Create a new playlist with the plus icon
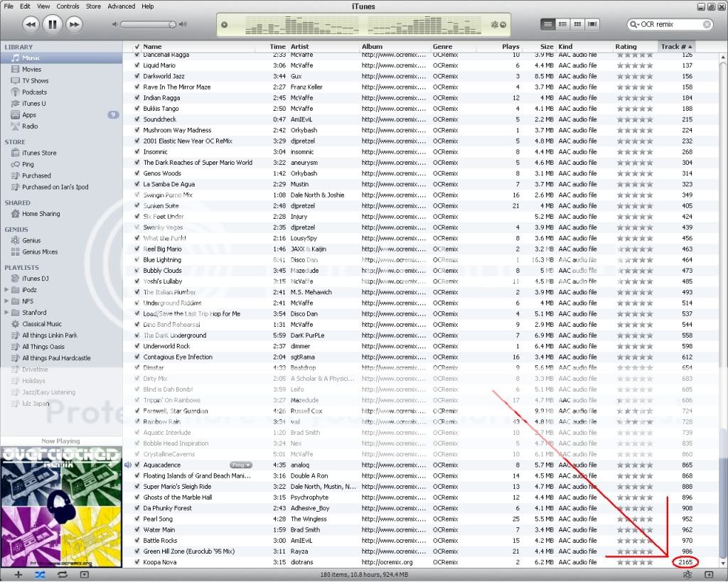 pos(18,573)
